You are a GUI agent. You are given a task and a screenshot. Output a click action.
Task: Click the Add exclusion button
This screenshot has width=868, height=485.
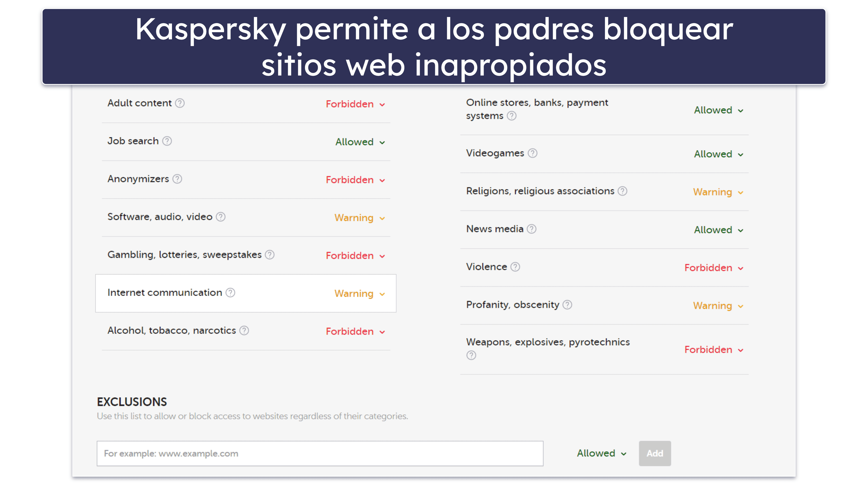[x=655, y=453]
